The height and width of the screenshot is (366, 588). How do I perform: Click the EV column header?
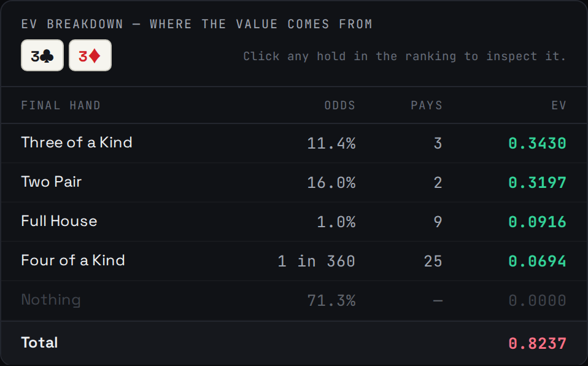559,105
